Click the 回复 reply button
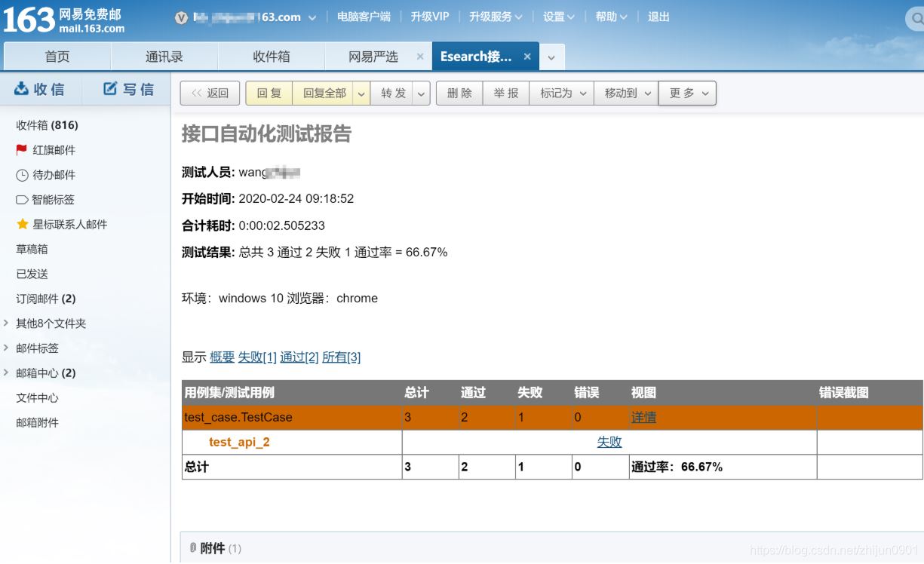This screenshot has width=924, height=564. coord(269,93)
